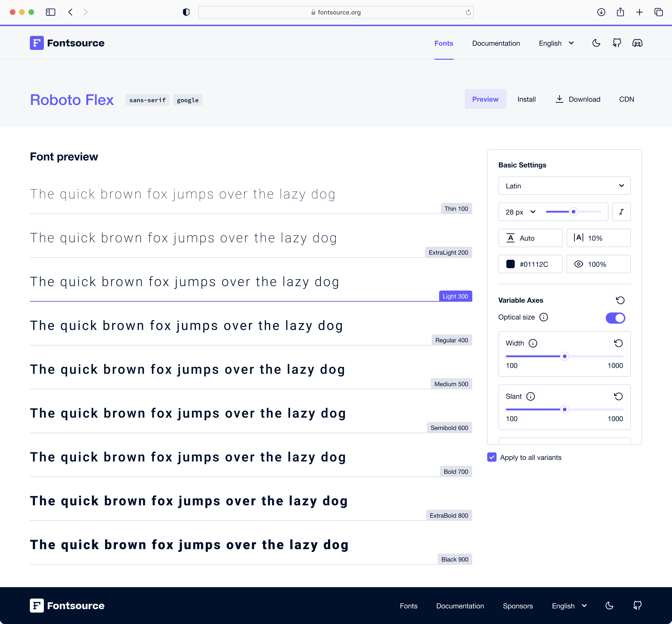This screenshot has height=624, width=672.
Task: Click the Fontsource logo in header
Action: pos(67,43)
